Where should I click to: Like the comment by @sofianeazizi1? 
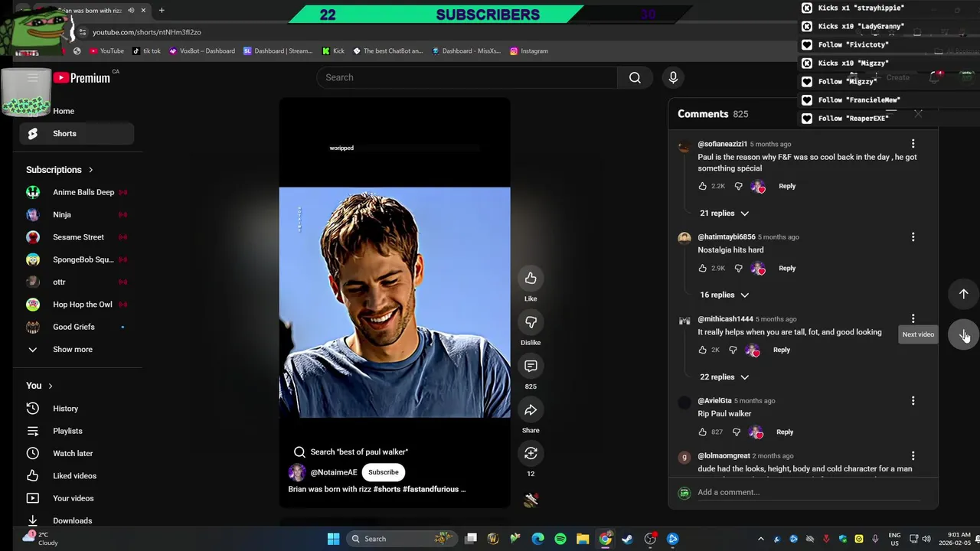pos(703,186)
